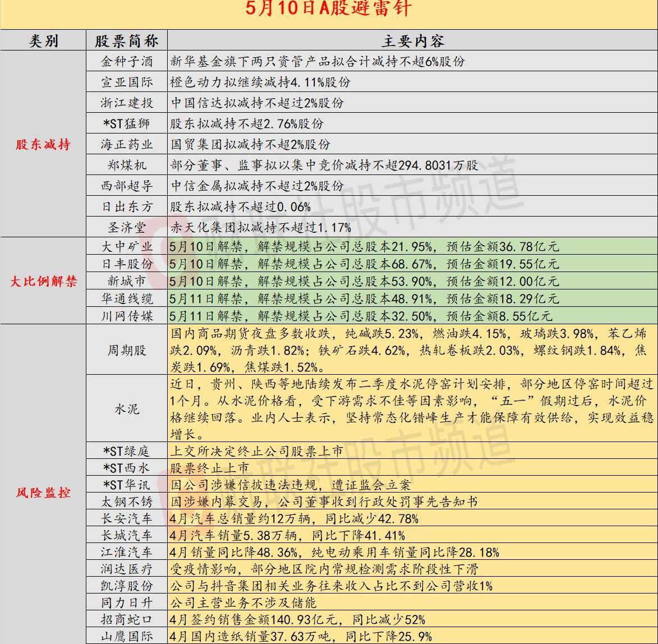The height and width of the screenshot is (644, 658).
Task: Click the 预估金额19.55亿元 unlock row
Action: click(x=412, y=264)
